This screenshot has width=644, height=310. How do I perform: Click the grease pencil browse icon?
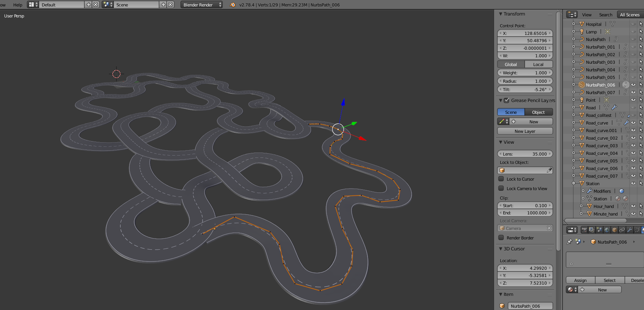pos(503,121)
